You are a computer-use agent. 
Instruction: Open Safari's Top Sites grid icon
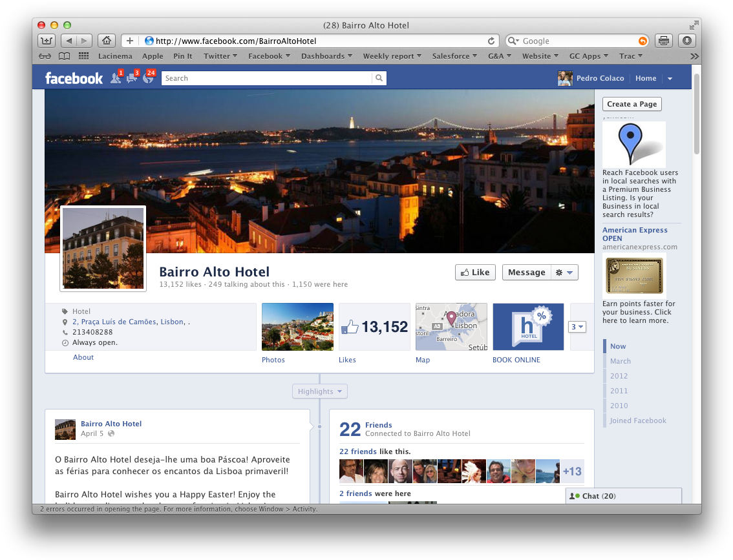82,56
